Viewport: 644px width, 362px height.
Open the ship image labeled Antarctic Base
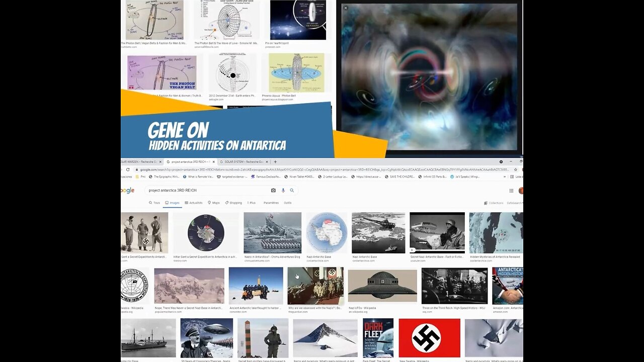148,338
